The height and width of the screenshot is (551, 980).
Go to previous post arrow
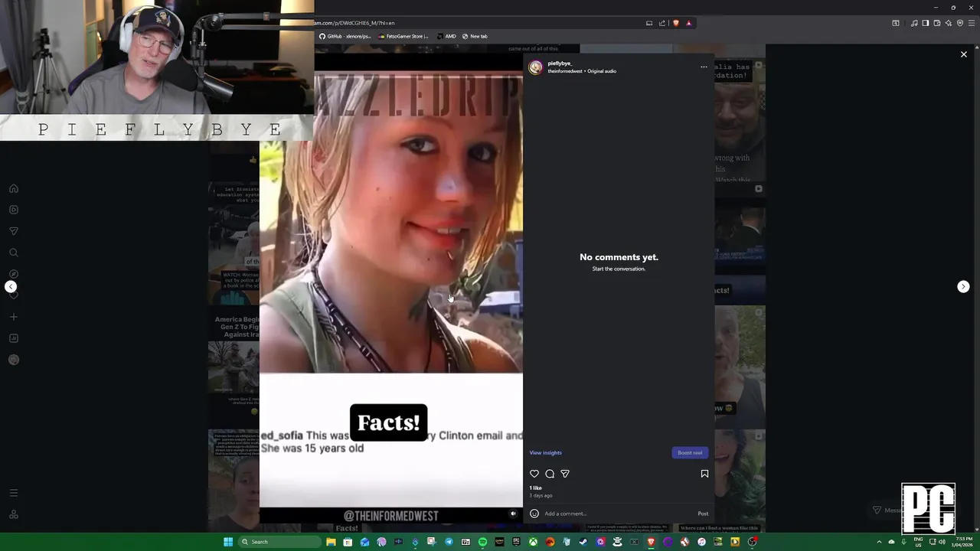pyautogui.click(x=11, y=287)
